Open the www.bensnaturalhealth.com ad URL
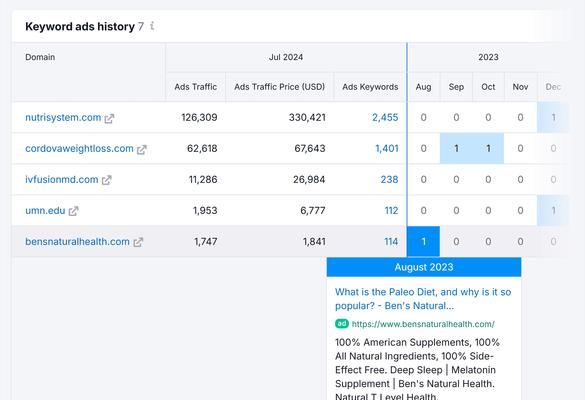Viewport: 585px width, 400px height. click(423, 324)
